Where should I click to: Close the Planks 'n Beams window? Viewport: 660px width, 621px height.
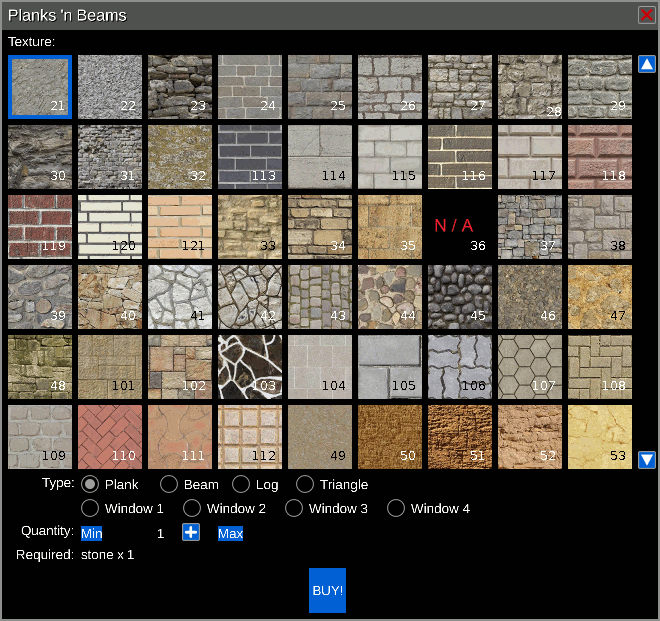pos(646,15)
